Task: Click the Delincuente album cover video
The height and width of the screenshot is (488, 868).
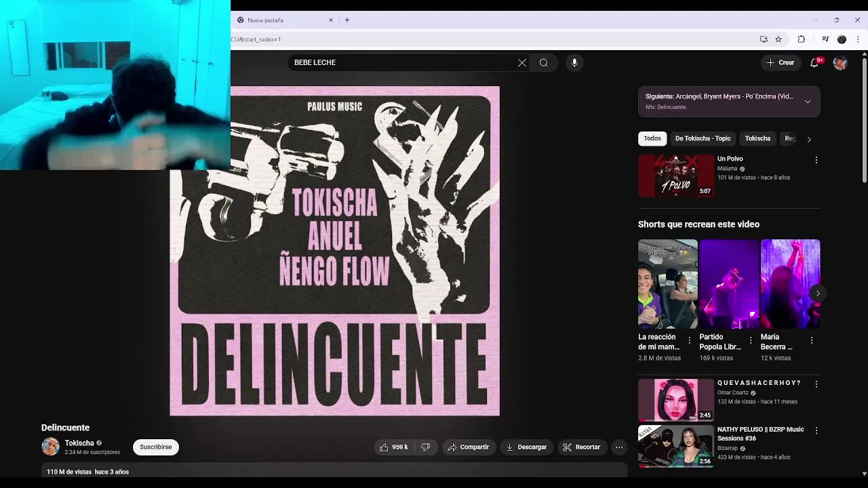Action: point(335,251)
